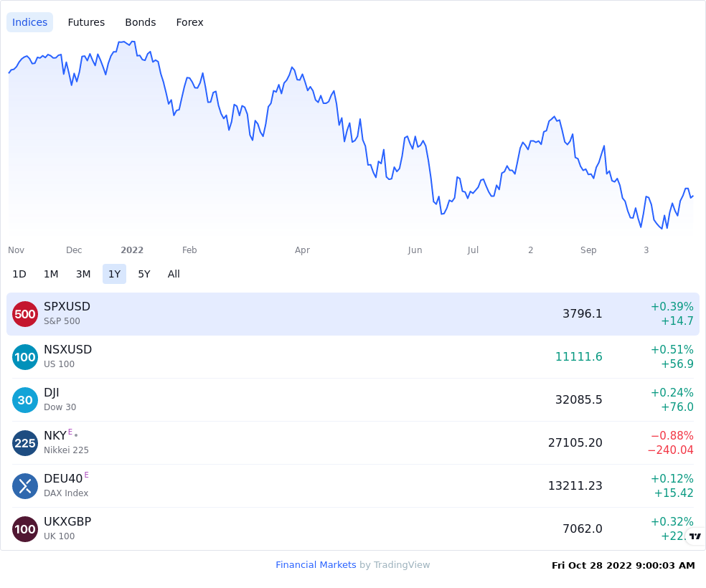Click the price 3796.1
706x588 pixels.
click(x=582, y=313)
